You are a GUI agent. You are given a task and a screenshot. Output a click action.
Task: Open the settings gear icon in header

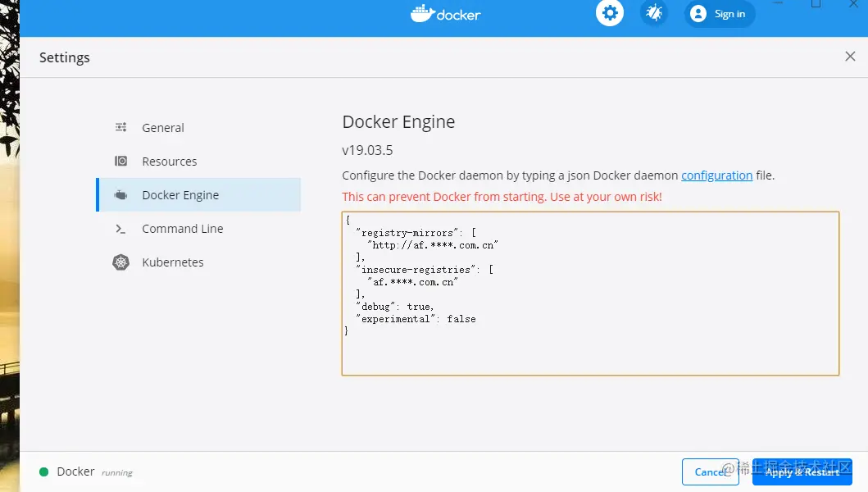click(610, 13)
